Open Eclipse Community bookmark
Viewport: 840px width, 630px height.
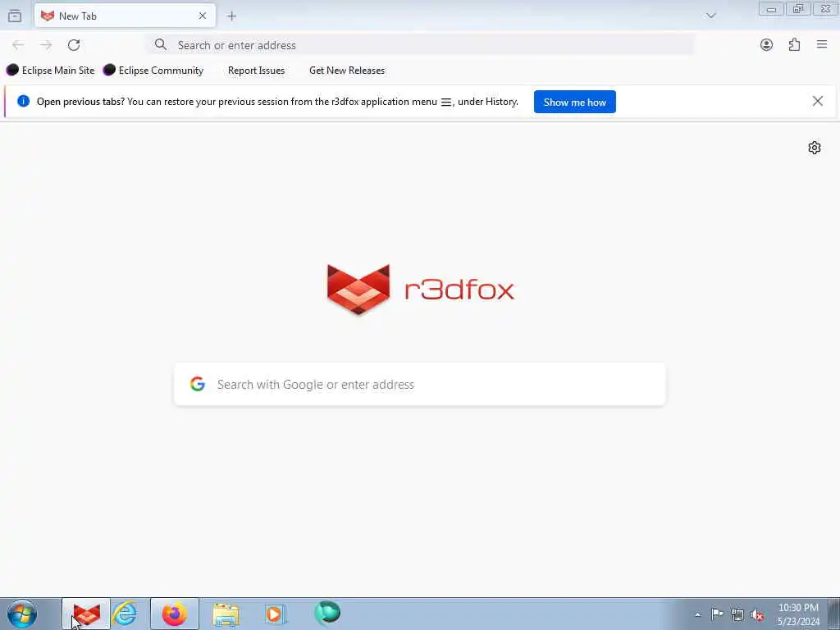click(153, 71)
